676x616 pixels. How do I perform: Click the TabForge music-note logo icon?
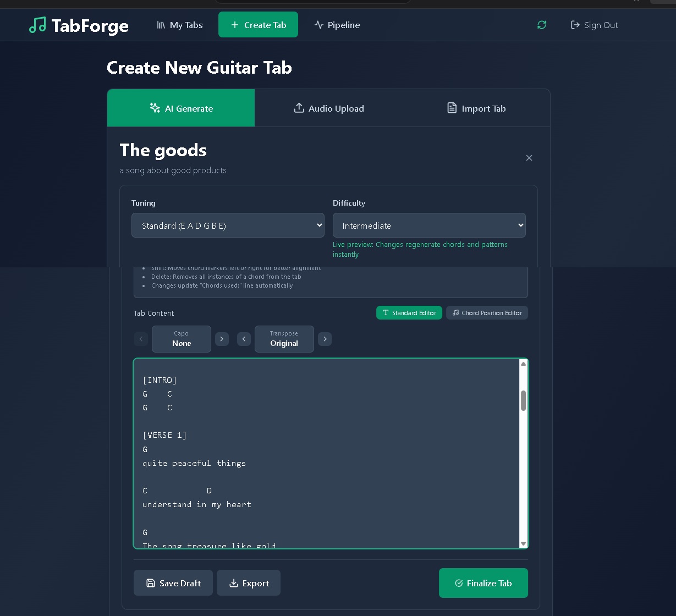point(37,25)
